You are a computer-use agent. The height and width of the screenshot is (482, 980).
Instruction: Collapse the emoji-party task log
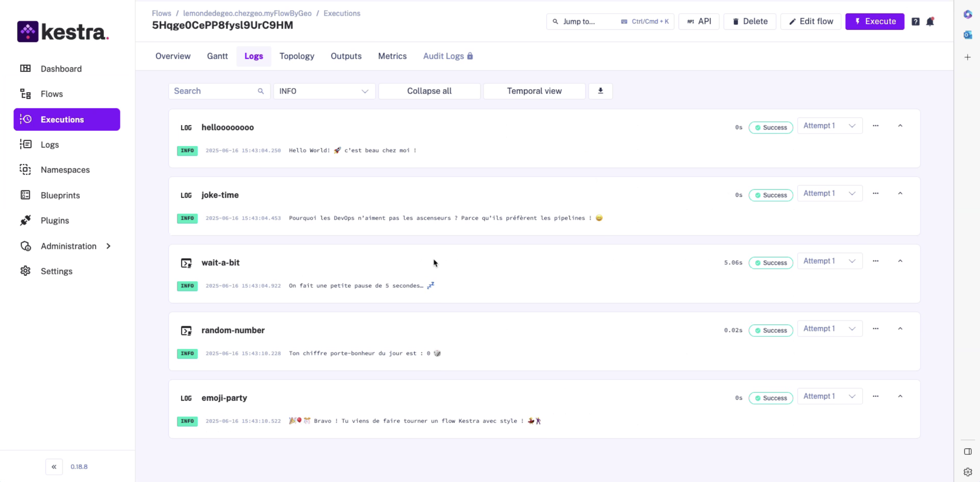tap(900, 396)
